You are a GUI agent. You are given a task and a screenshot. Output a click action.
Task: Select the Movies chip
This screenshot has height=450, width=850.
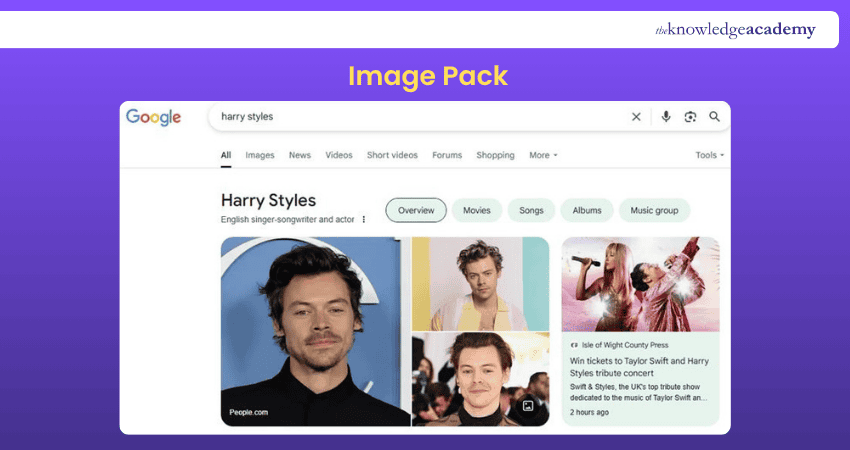pyautogui.click(x=477, y=210)
